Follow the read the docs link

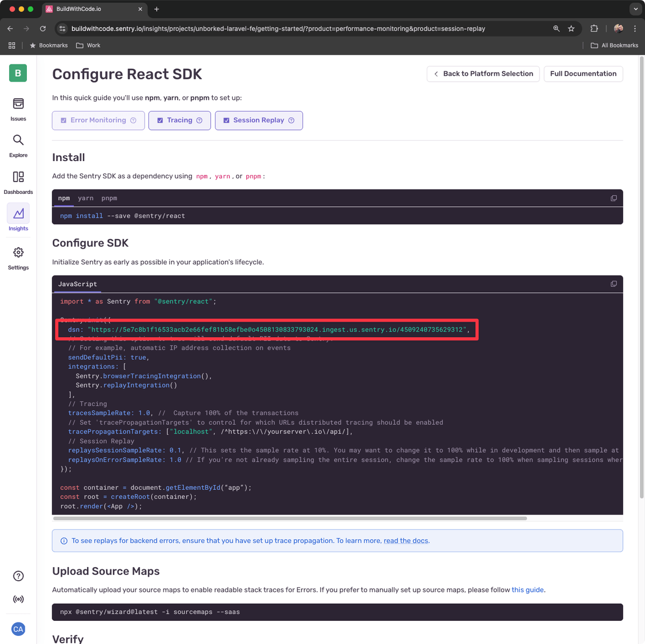tap(406, 541)
